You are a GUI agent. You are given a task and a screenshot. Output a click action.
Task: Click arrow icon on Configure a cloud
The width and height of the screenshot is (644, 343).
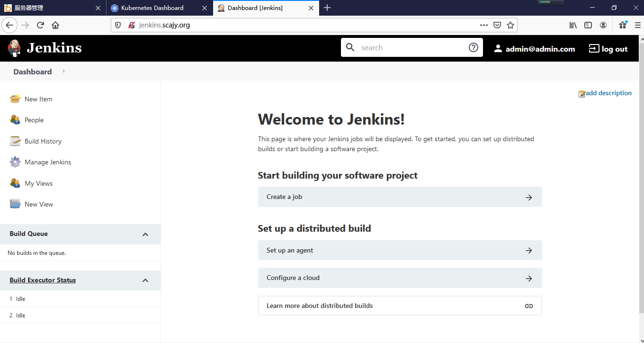[x=529, y=278]
